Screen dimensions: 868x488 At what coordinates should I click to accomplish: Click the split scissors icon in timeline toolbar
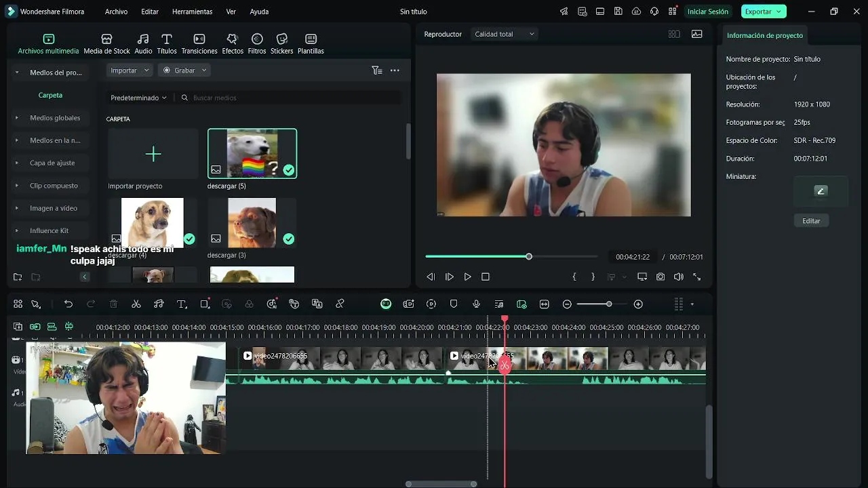point(136,304)
